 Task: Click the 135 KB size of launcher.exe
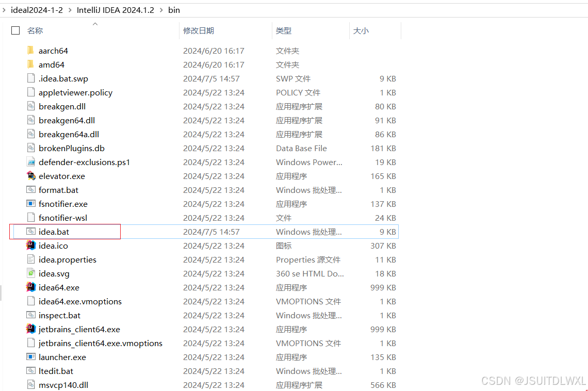click(x=383, y=357)
